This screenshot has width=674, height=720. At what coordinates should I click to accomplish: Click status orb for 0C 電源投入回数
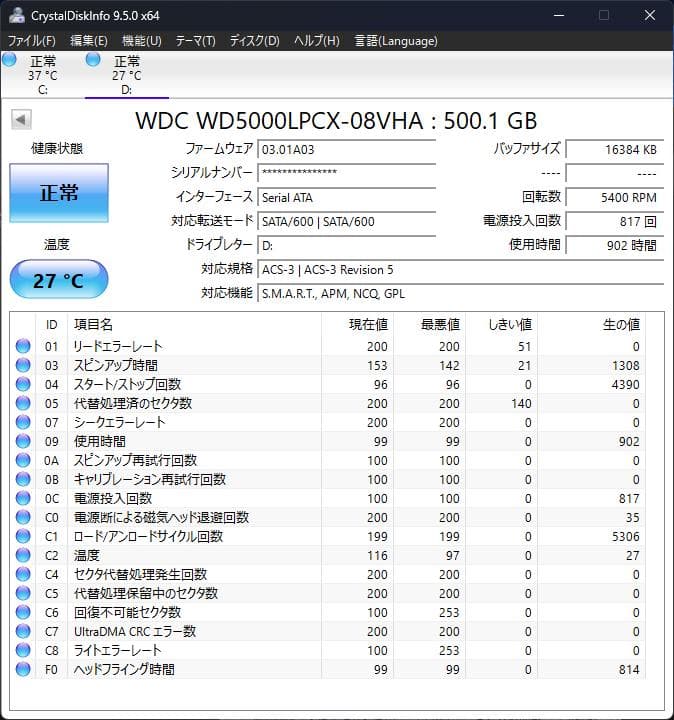[23, 498]
